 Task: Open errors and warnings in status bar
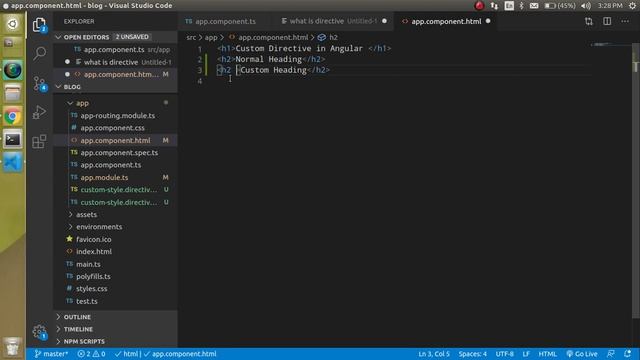point(91,354)
